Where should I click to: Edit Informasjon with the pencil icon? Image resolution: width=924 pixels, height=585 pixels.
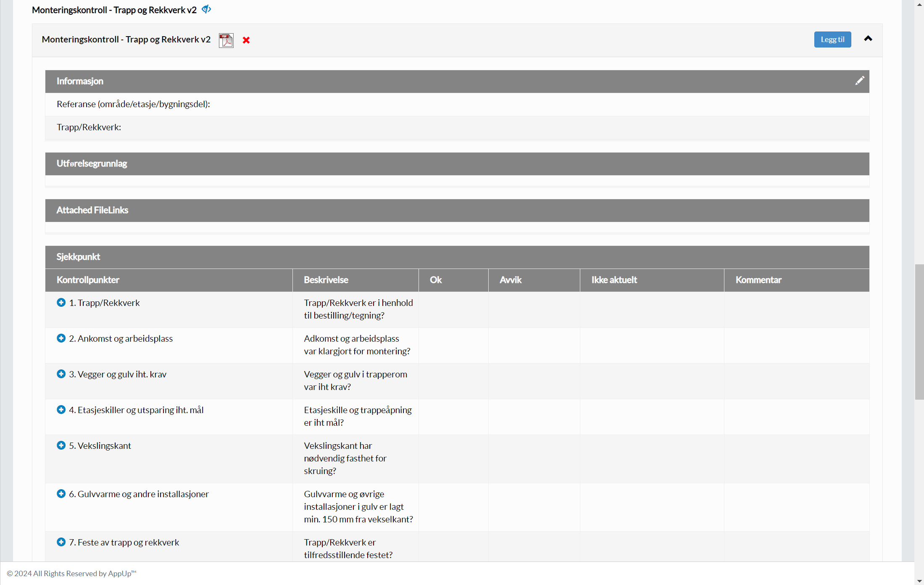tap(860, 81)
